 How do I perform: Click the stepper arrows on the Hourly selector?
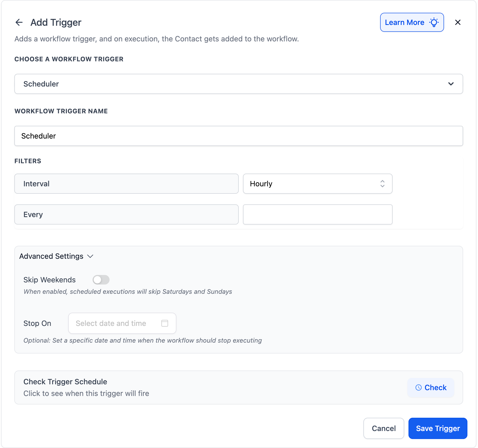tap(382, 184)
